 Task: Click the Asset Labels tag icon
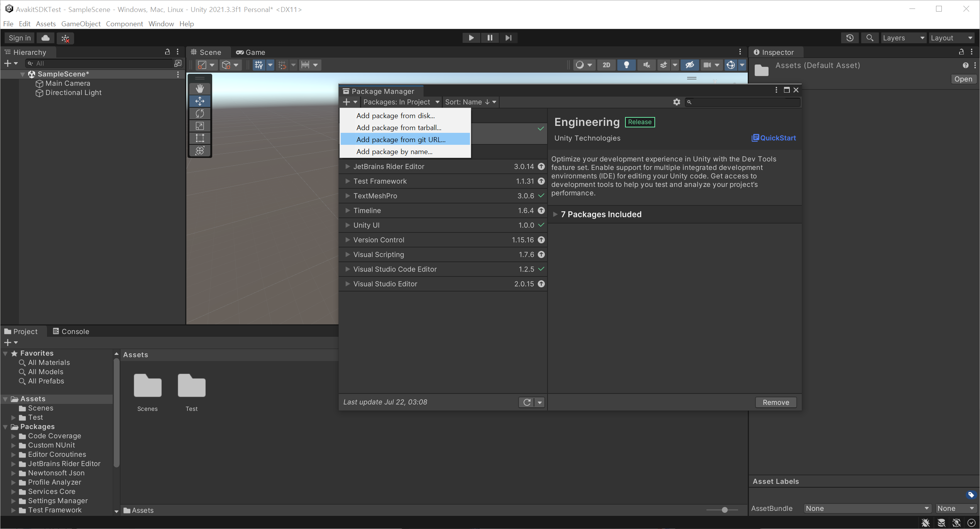coord(971,495)
